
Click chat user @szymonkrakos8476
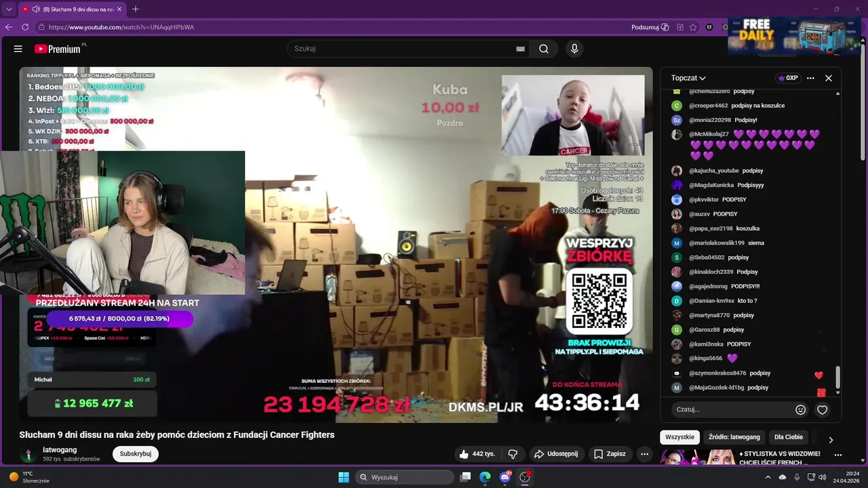717,373
